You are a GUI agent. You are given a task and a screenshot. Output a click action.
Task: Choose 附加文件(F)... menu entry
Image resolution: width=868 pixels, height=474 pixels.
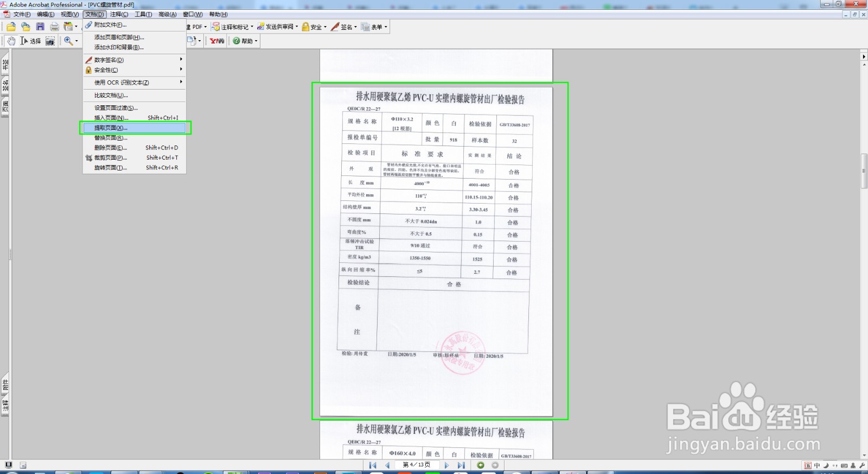134,25
